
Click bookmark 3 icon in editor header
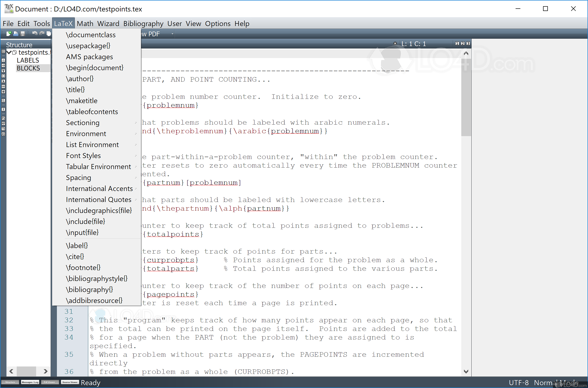(468, 43)
